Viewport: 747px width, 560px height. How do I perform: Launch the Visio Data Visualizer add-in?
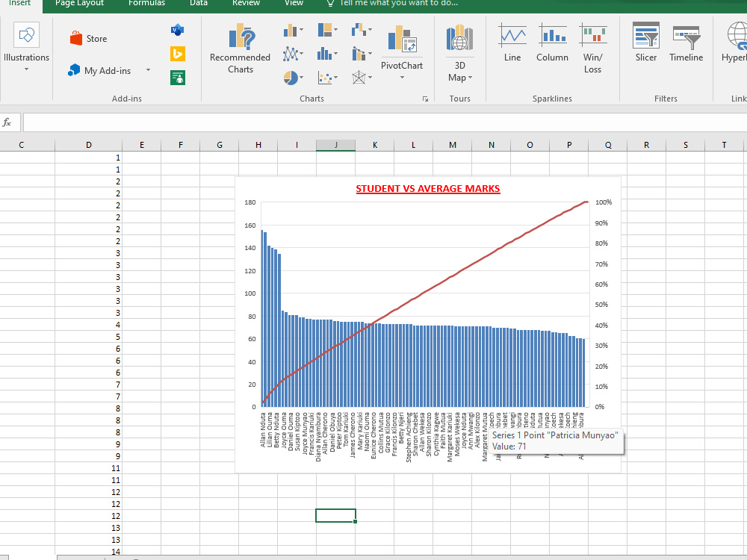point(177,30)
